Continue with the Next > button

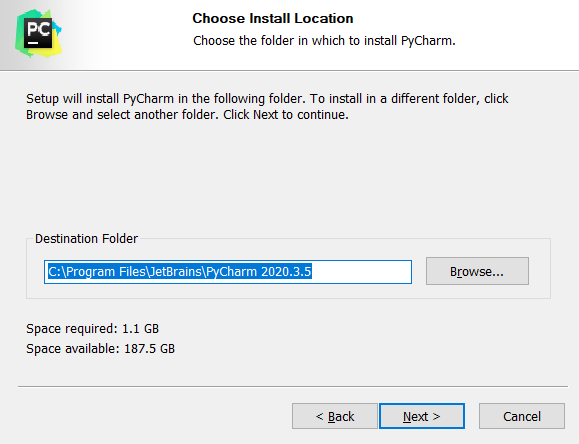coord(422,416)
